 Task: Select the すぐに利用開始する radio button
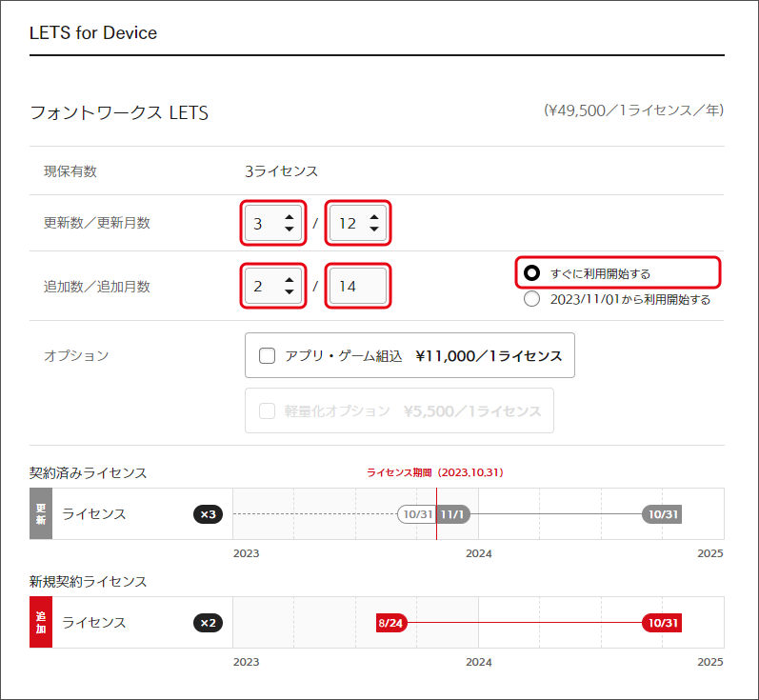(x=532, y=273)
